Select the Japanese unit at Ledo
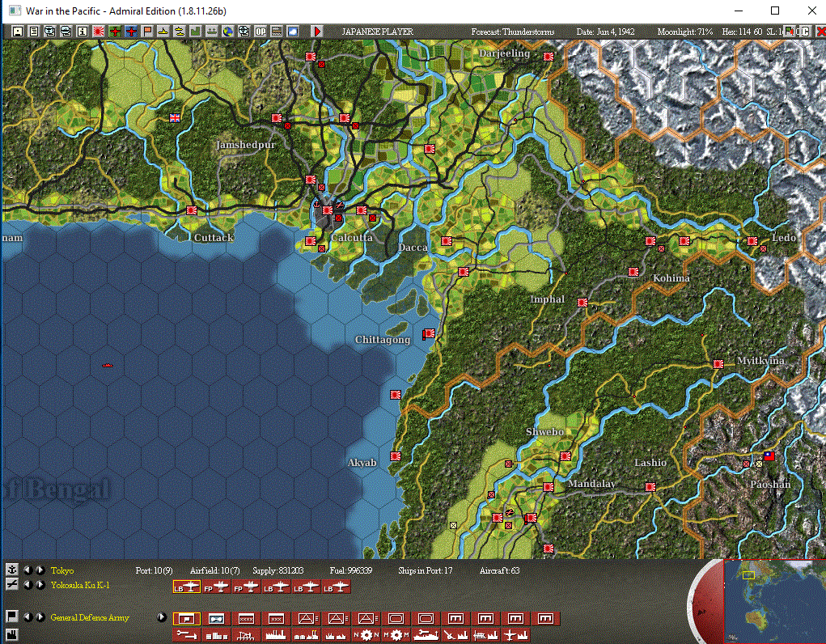 pyautogui.click(x=752, y=241)
